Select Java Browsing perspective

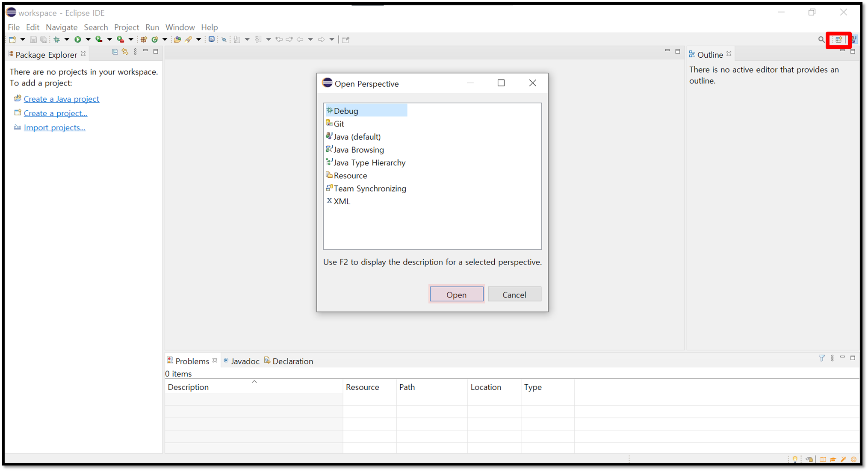(355, 150)
